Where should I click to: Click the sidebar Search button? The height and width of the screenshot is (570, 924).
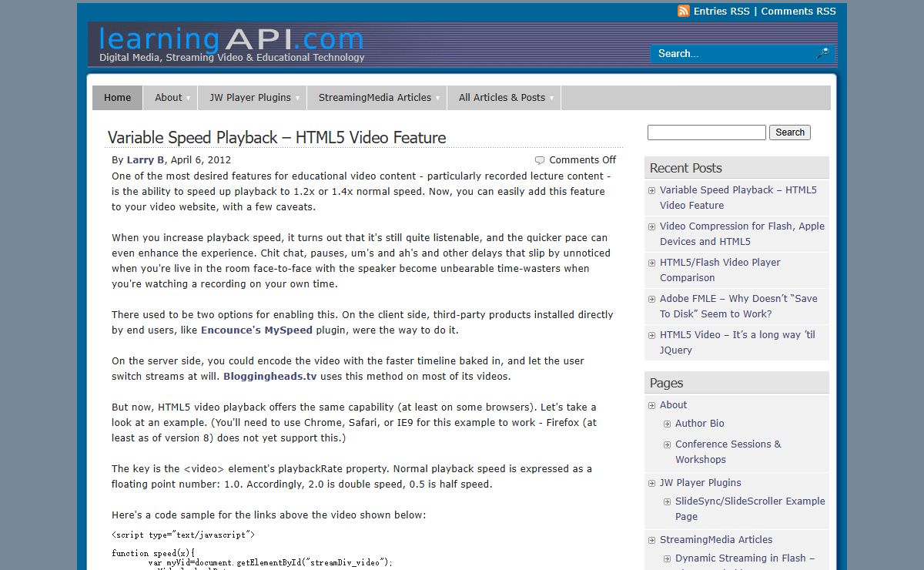pos(790,132)
